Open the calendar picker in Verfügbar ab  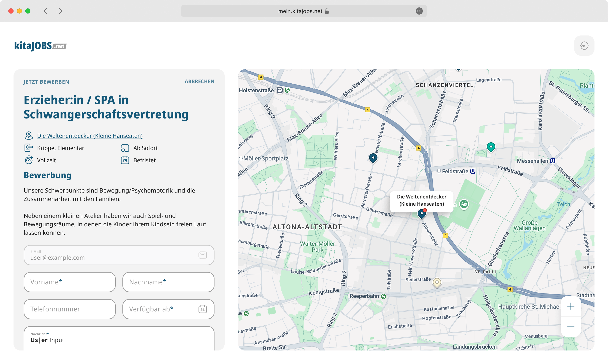202,309
